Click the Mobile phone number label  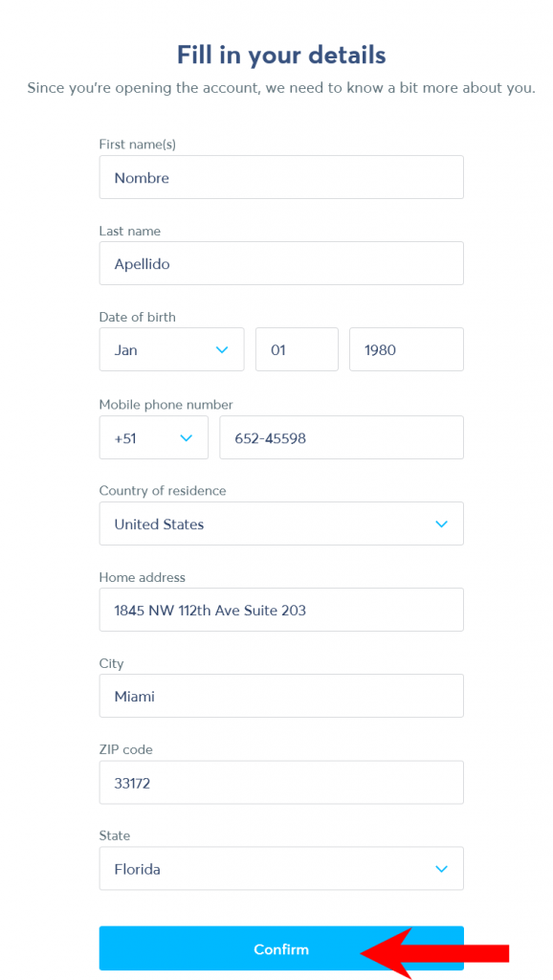166,405
